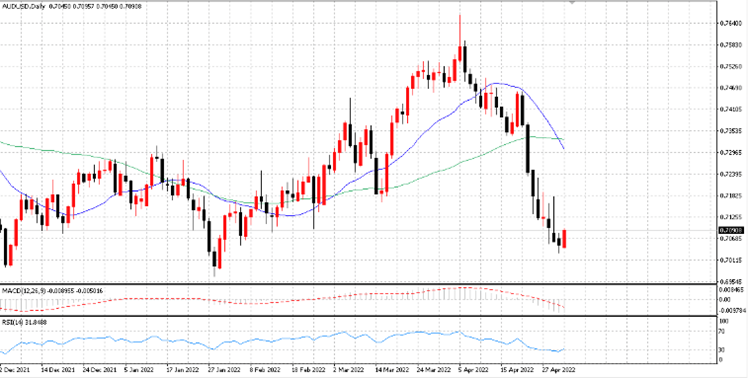748x378 pixels.
Task: Select the latest red candle on the chart
Action: pos(564,239)
